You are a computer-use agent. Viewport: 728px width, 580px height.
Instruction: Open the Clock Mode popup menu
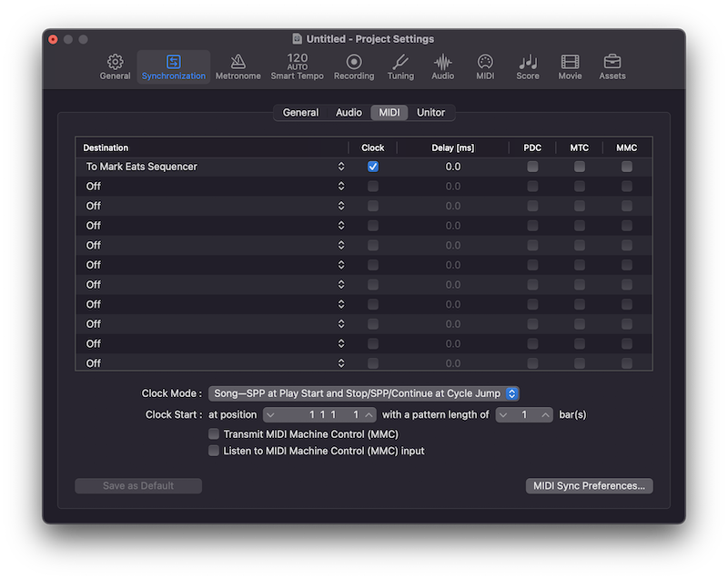(363, 393)
